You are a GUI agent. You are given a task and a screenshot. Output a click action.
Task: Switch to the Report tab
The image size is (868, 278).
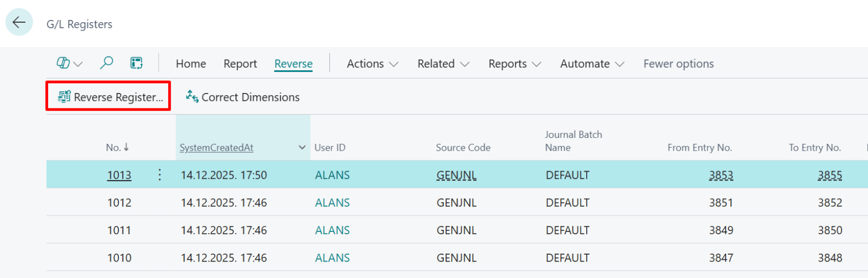(x=240, y=64)
